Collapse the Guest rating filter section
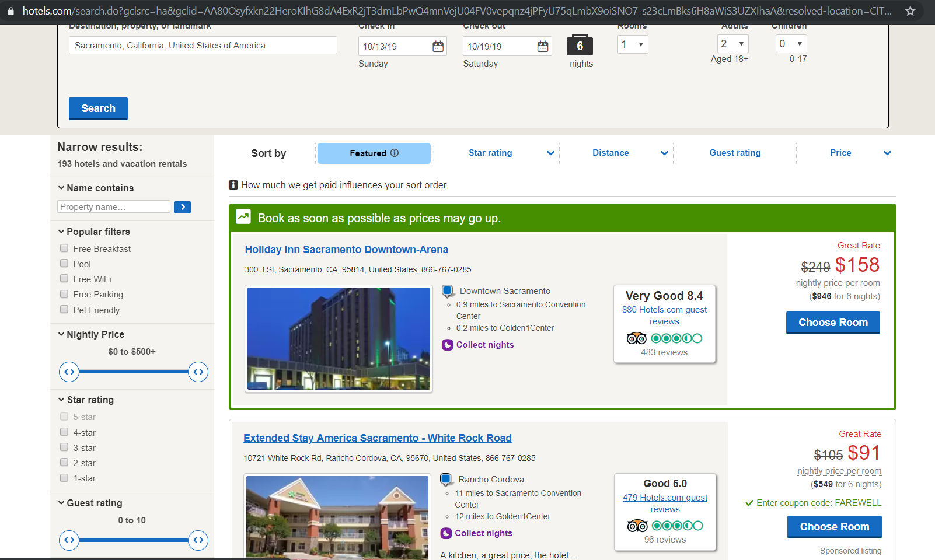This screenshot has height=560, width=935. pos(90,503)
